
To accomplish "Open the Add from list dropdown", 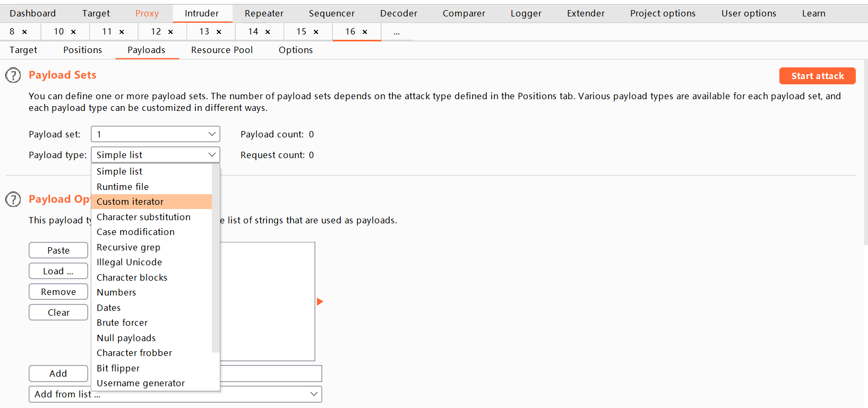I will [175, 394].
